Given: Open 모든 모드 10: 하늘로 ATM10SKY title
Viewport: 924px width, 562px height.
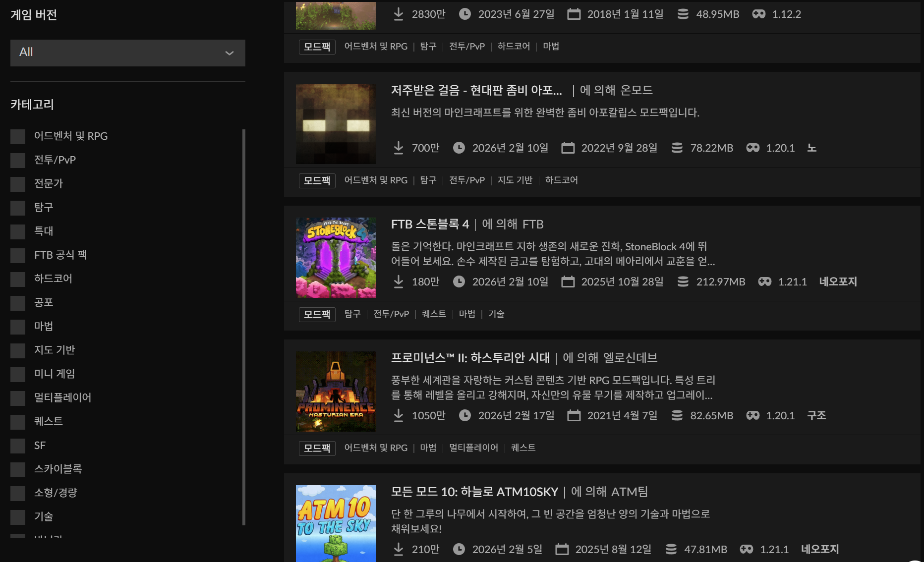Looking at the screenshot, I should pyautogui.click(x=474, y=492).
